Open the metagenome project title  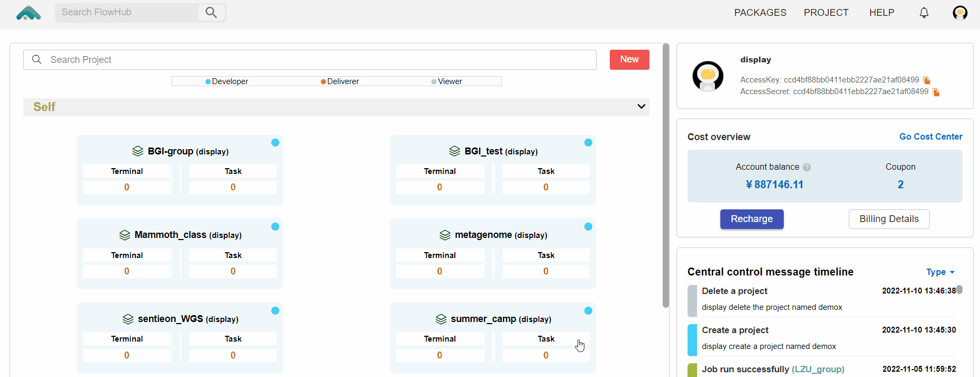point(501,235)
